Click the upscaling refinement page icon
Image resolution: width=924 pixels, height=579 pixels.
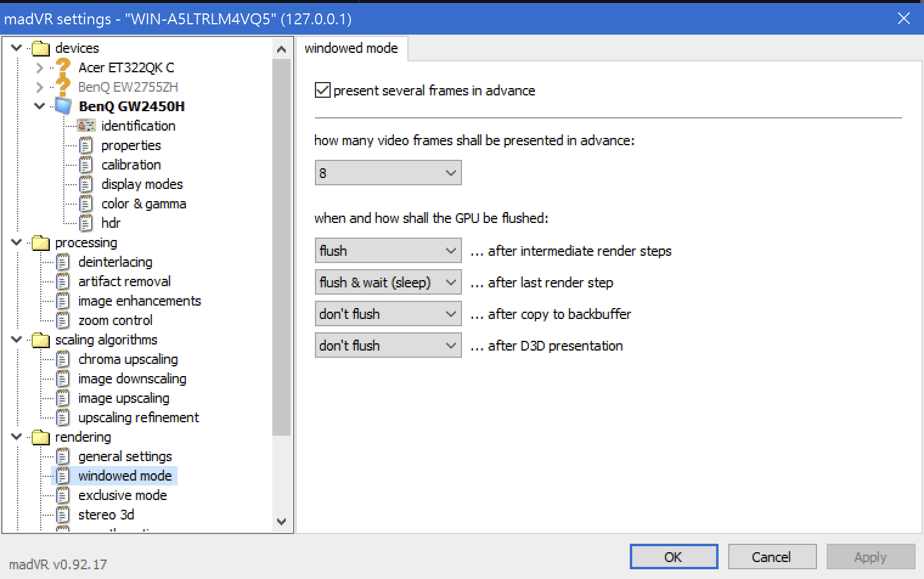click(x=63, y=417)
